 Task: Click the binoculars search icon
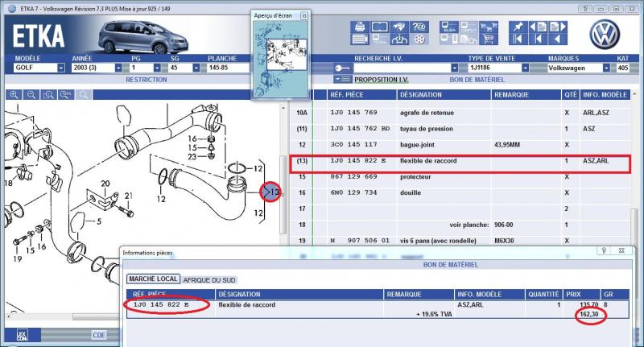tap(399, 27)
